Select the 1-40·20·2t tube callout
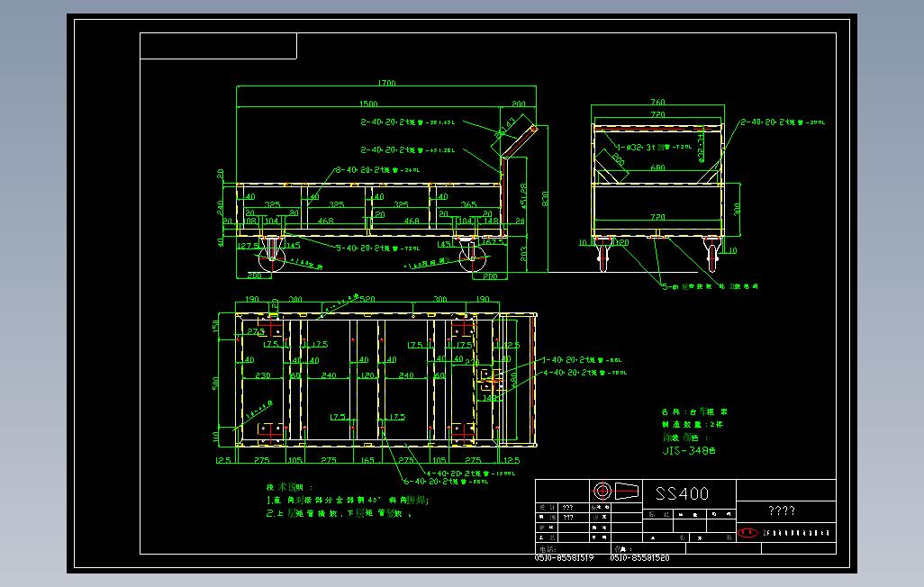The image size is (924, 587). (x=582, y=359)
